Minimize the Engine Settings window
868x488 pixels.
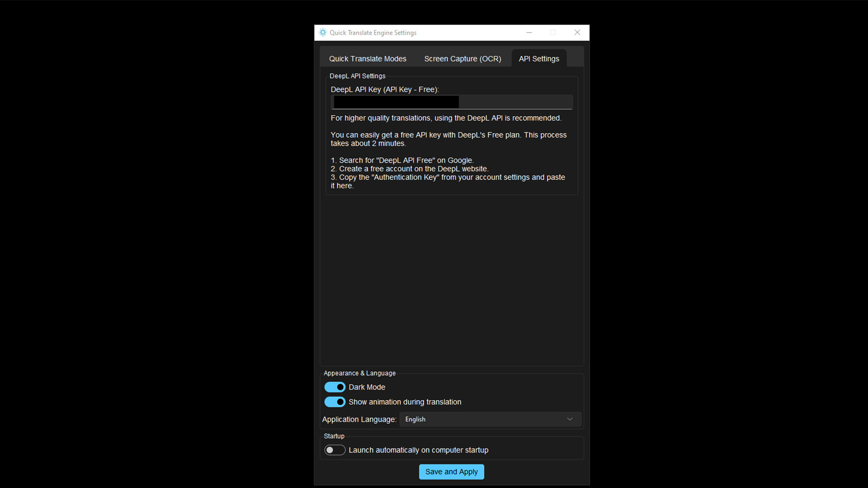529,33
